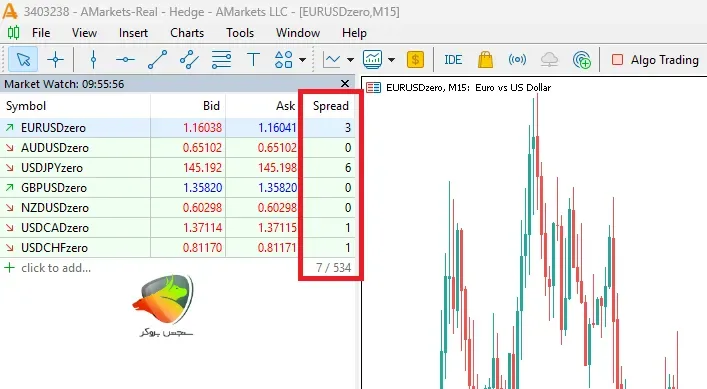
Task: Select the GBPUSDzero symbol row
Action: (x=178, y=188)
